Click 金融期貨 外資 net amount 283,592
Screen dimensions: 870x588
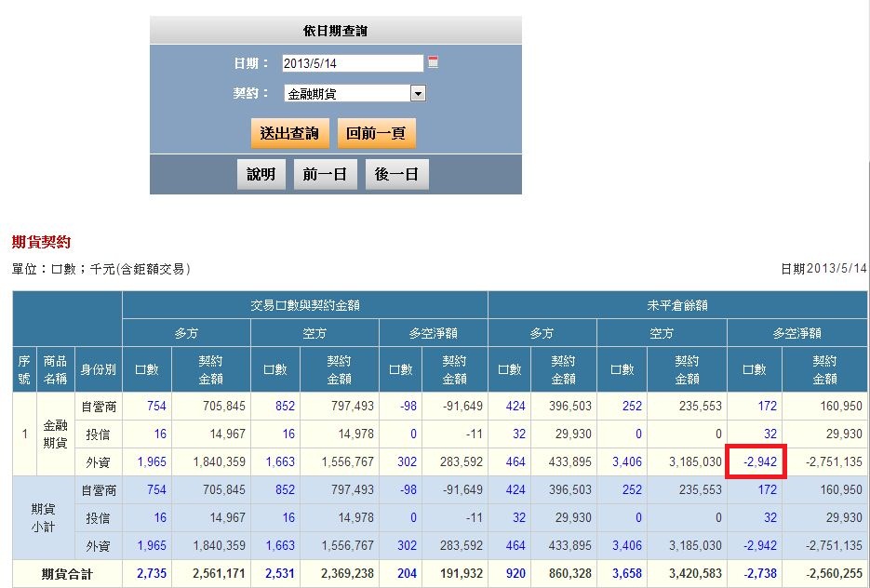pos(462,461)
